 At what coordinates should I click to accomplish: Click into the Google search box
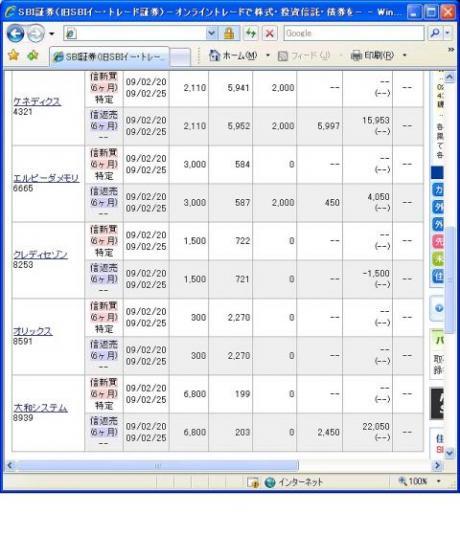(354, 33)
